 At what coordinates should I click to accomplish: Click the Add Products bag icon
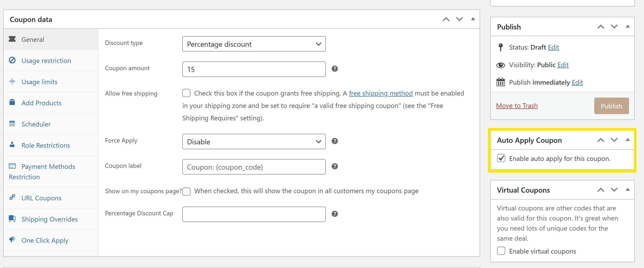[12, 102]
